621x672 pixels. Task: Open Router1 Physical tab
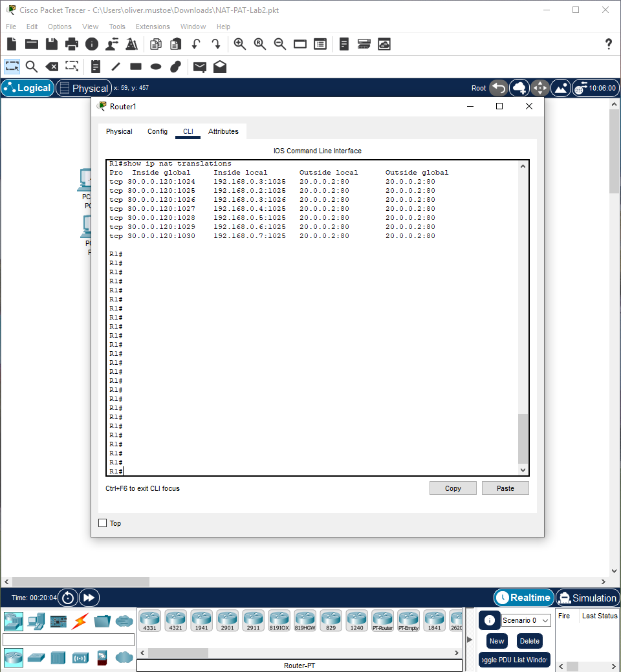pyautogui.click(x=119, y=131)
